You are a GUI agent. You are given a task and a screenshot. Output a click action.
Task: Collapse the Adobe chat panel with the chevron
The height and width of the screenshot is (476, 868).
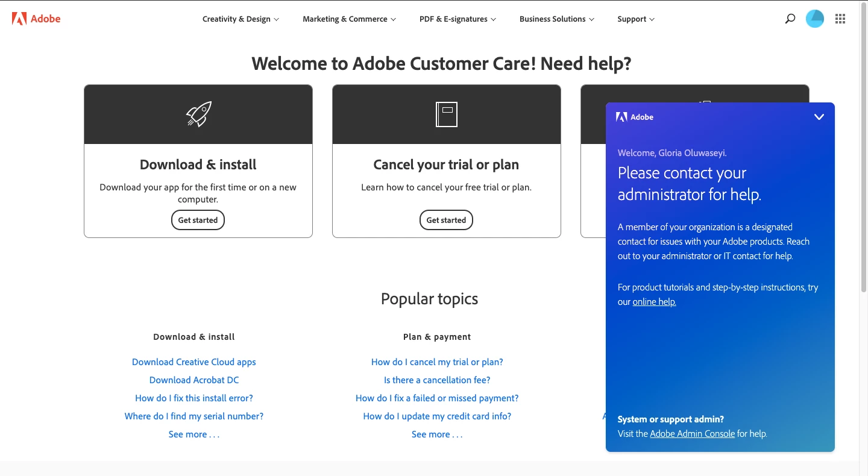[819, 117]
